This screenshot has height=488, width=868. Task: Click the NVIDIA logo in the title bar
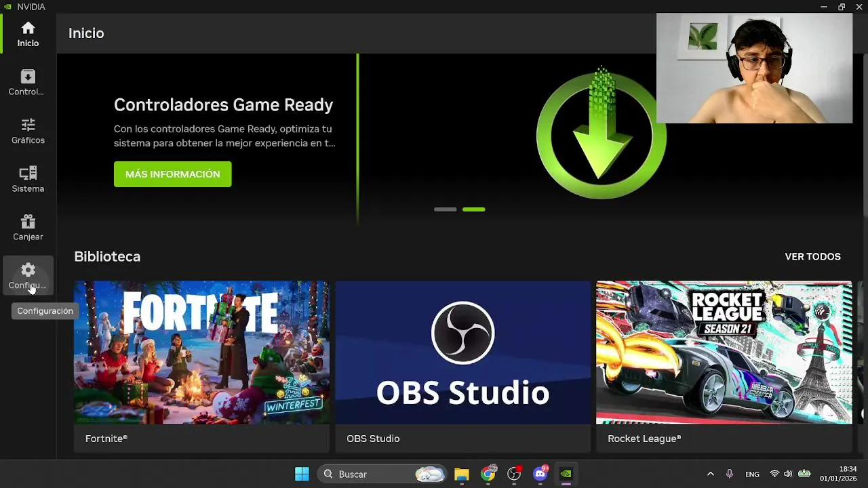tap(7, 7)
